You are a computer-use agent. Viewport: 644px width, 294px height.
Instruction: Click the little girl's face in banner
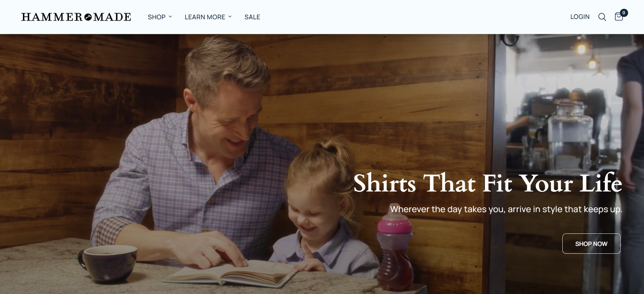tap(310, 210)
